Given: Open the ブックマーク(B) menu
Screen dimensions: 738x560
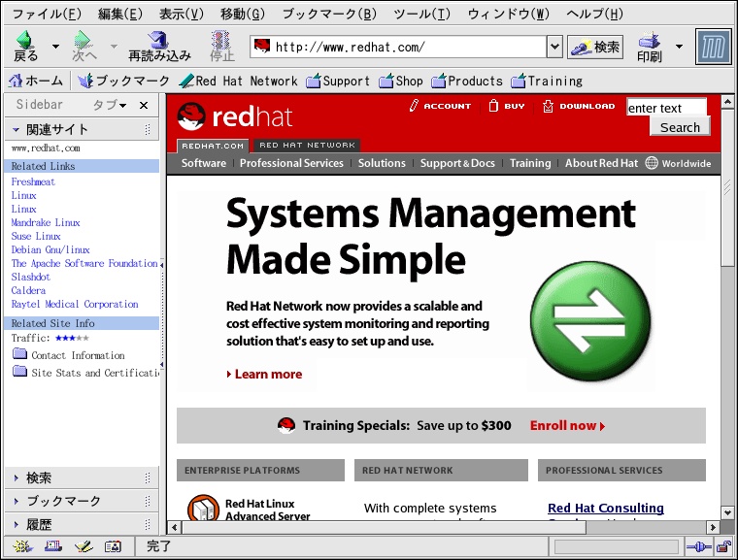Looking at the screenshot, I should pyautogui.click(x=328, y=14).
